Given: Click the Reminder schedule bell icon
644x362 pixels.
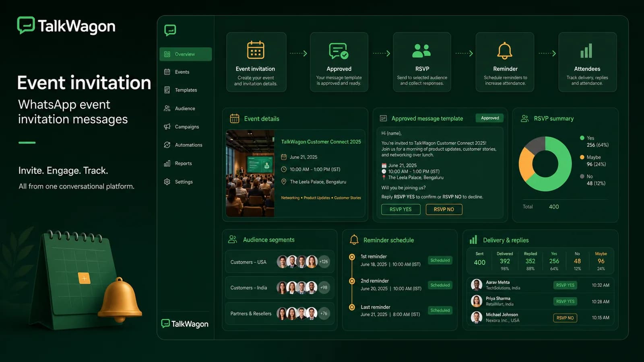Looking at the screenshot, I should (354, 240).
